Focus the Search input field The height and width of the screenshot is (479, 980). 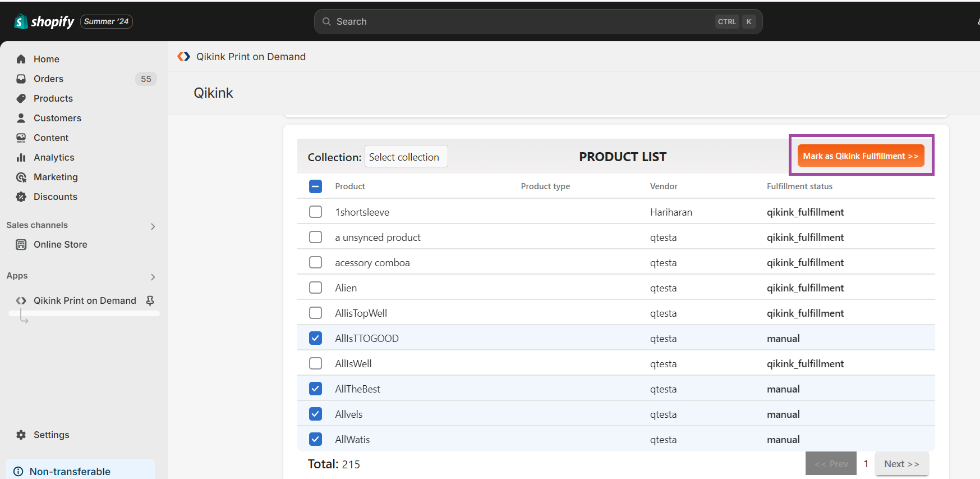coord(539,21)
